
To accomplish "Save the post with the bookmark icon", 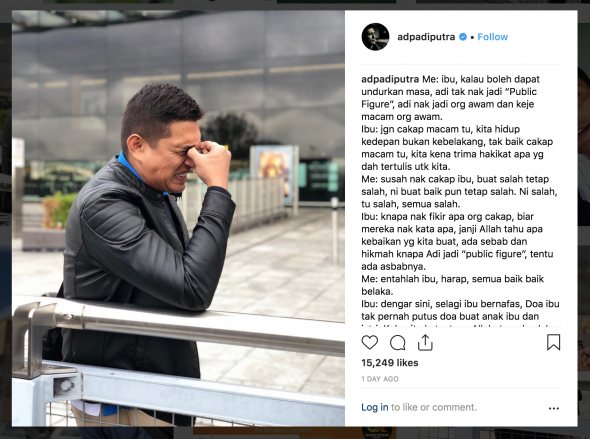I will tap(554, 342).
